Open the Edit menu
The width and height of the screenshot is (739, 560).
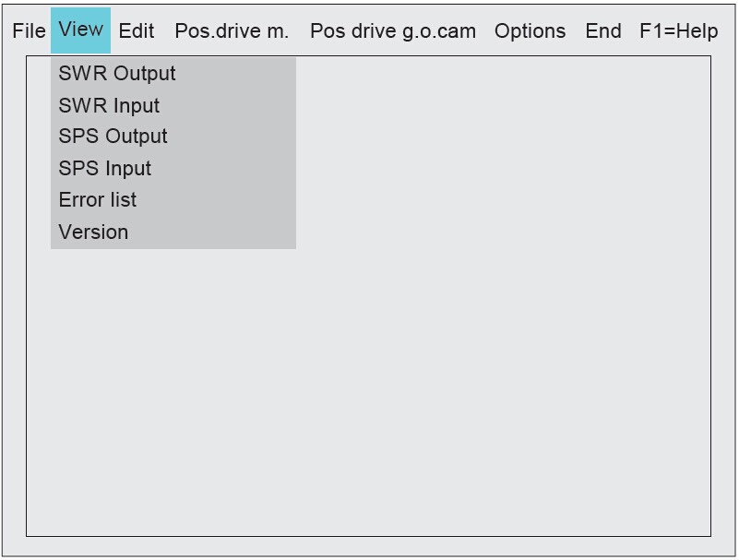click(x=137, y=31)
